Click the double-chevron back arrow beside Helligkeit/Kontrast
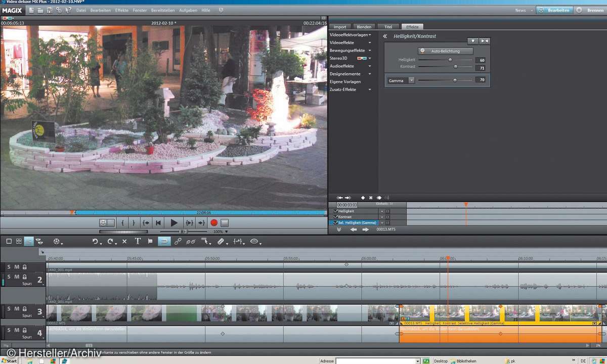607x364 pixels. pyautogui.click(x=385, y=36)
